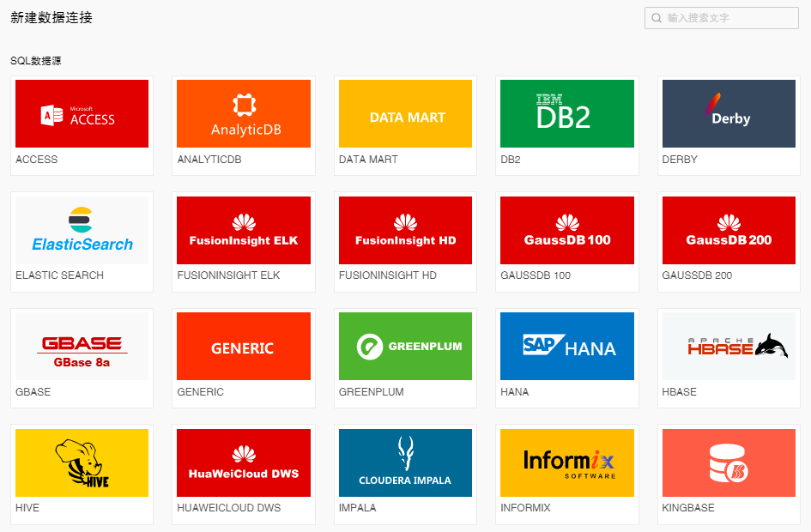Click the ACCESS caption text
This screenshot has height=532, width=811.
[x=36, y=160]
